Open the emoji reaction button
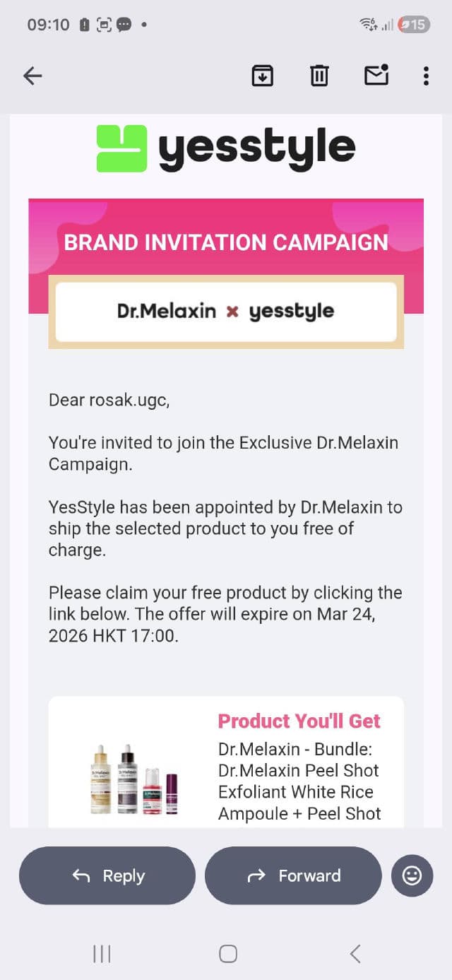 tap(412, 876)
